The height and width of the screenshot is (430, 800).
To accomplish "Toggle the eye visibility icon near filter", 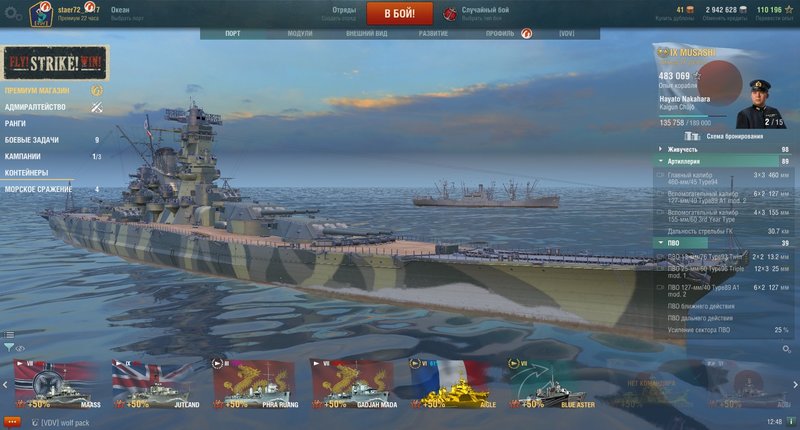I will click(x=20, y=348).
